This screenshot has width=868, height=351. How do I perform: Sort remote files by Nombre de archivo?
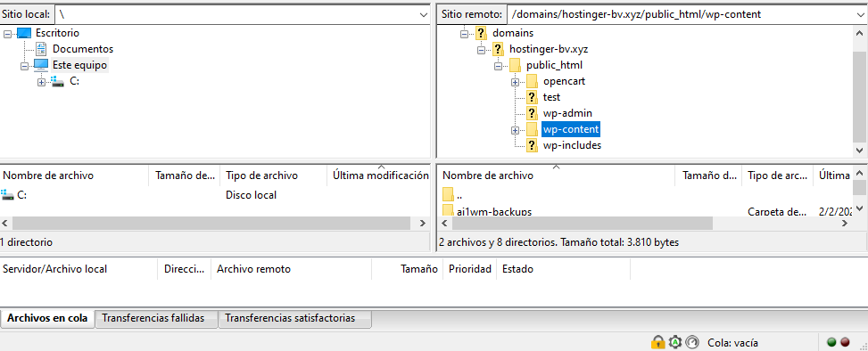556,175
